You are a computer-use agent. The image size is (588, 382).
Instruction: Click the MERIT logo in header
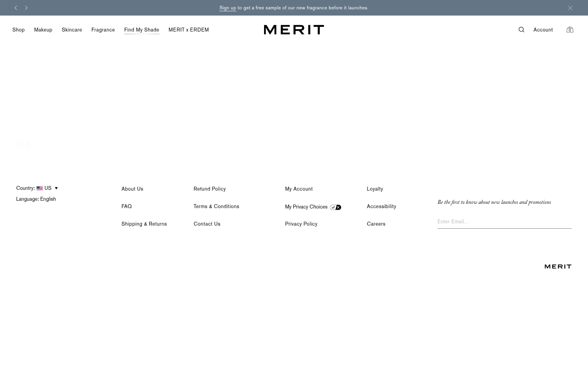point(294,30)
